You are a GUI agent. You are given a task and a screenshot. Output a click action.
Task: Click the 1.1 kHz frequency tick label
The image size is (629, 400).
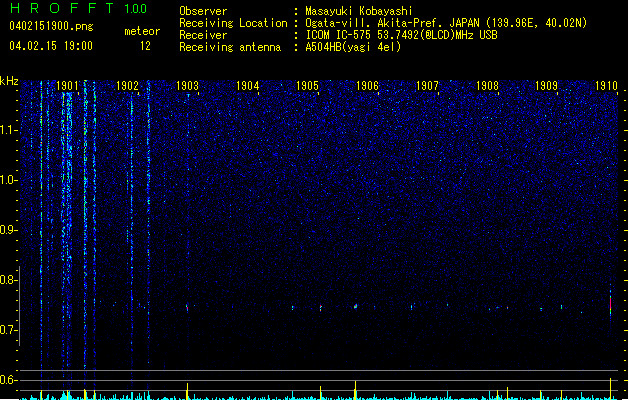click(8, 130)
